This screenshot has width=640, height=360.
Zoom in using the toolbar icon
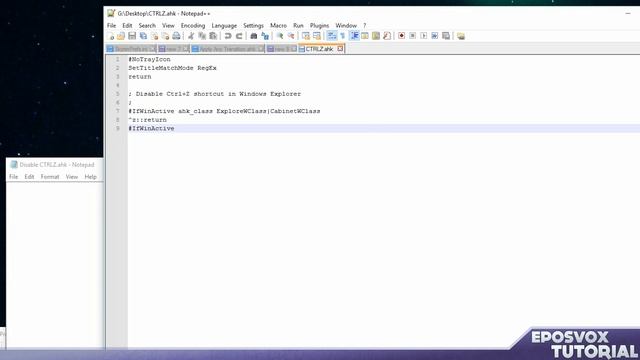(280, 36)
